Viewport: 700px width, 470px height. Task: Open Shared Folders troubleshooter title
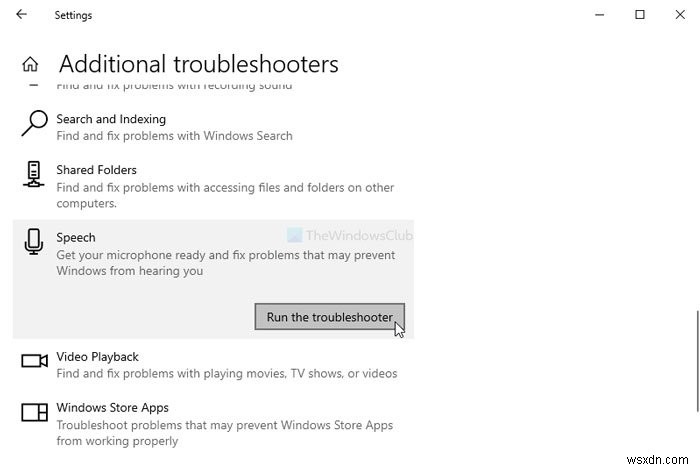point(96,170)
